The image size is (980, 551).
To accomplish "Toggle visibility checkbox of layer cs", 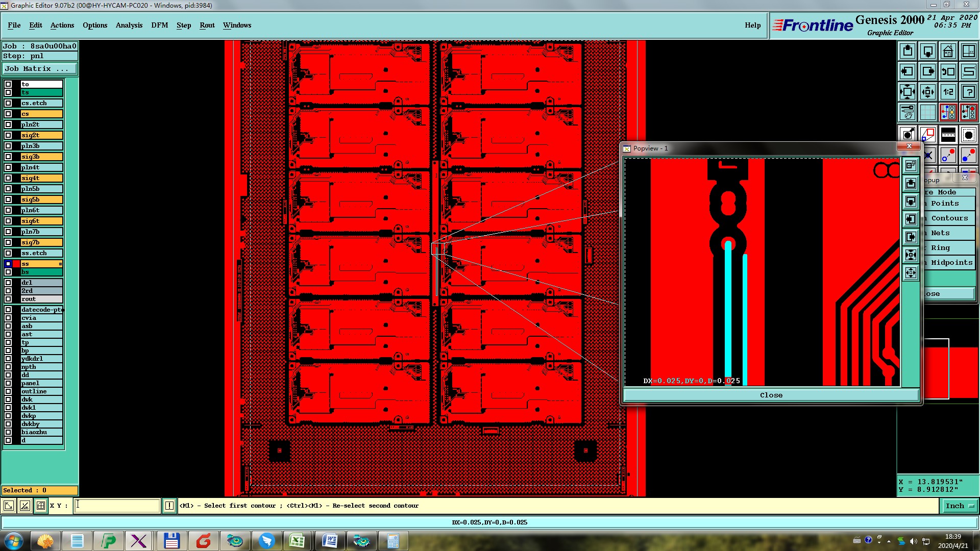I will coord(8,114).
